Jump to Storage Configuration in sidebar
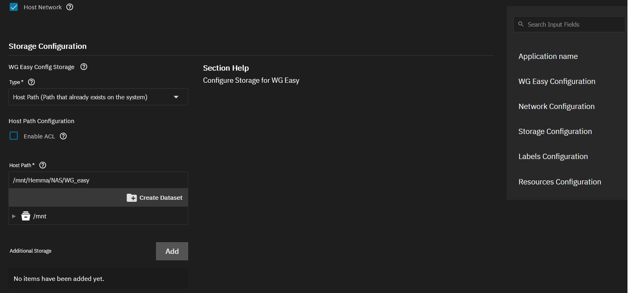The width and height of the screenshot is (644, 293). 555,132
